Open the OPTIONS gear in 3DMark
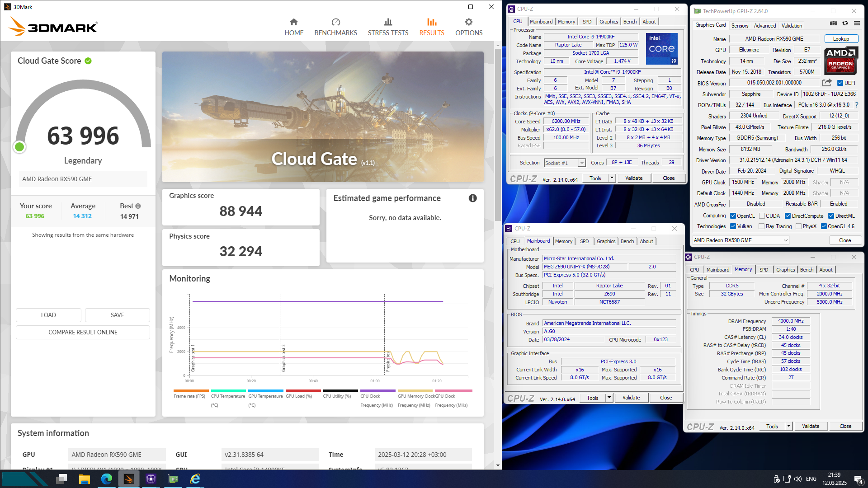868x488 pixels. (469, 22)
